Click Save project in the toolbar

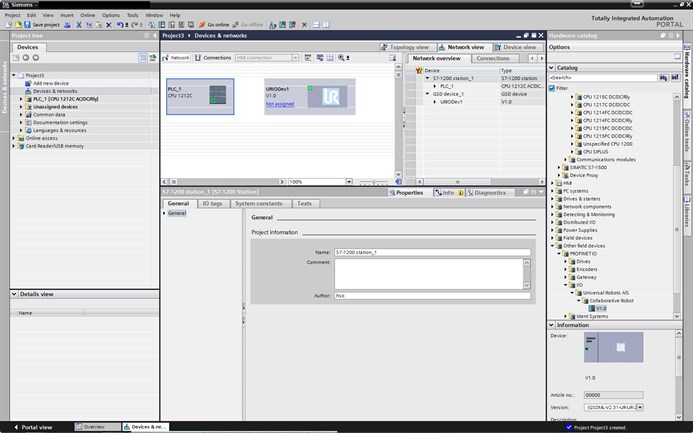click(42, 25)
